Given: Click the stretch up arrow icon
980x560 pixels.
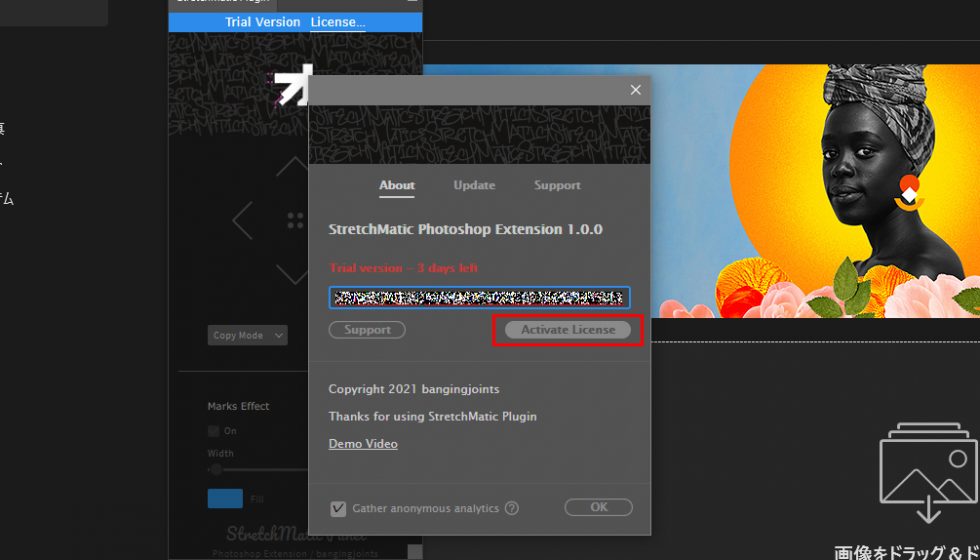Looking at the screenshot, I should coord(292,167).
